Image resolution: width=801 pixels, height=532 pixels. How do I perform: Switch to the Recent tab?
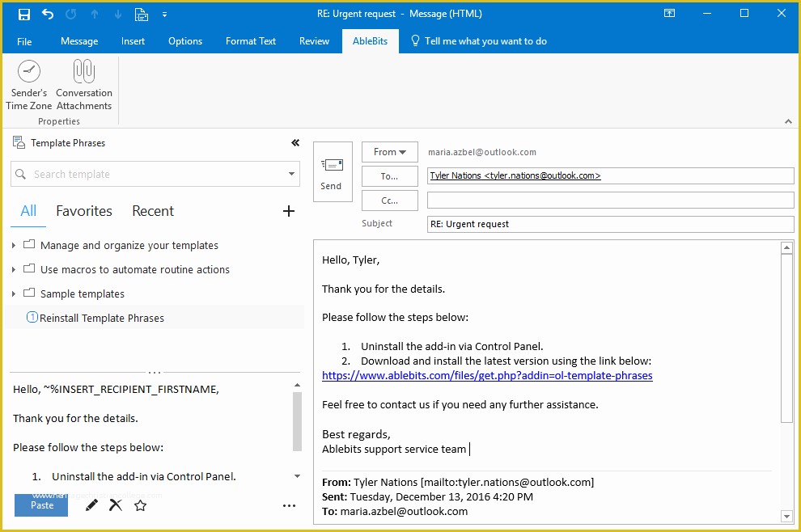click(x=153, y=211)
